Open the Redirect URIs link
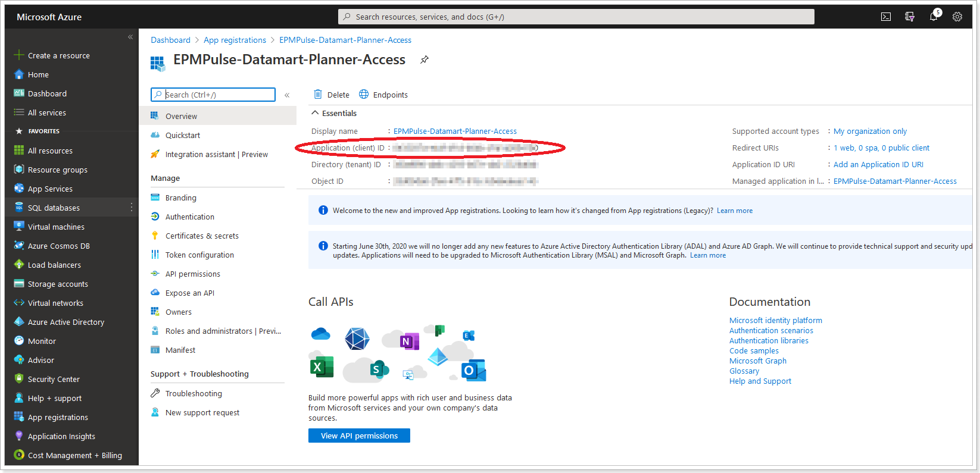Image resolution: width=980 pixels, height=473 pixels. click(881, 148)
